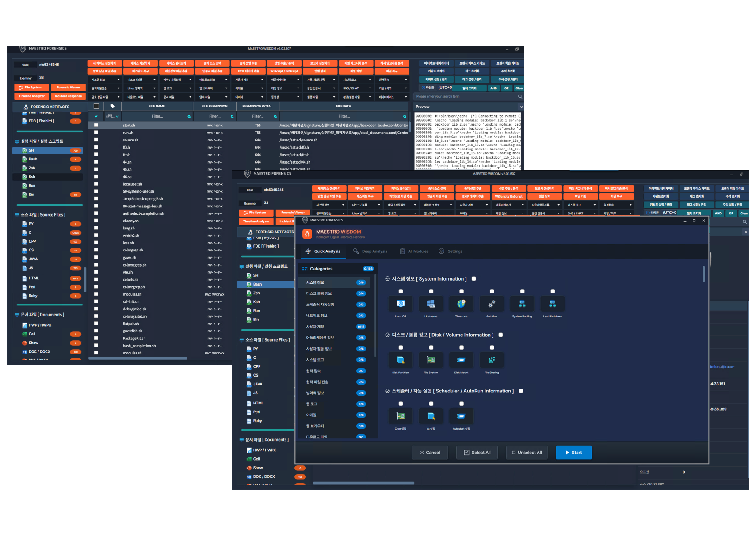Check the System Information group checkbox
This screenshot has height=541, width=756.
click(x=474, y=279)
